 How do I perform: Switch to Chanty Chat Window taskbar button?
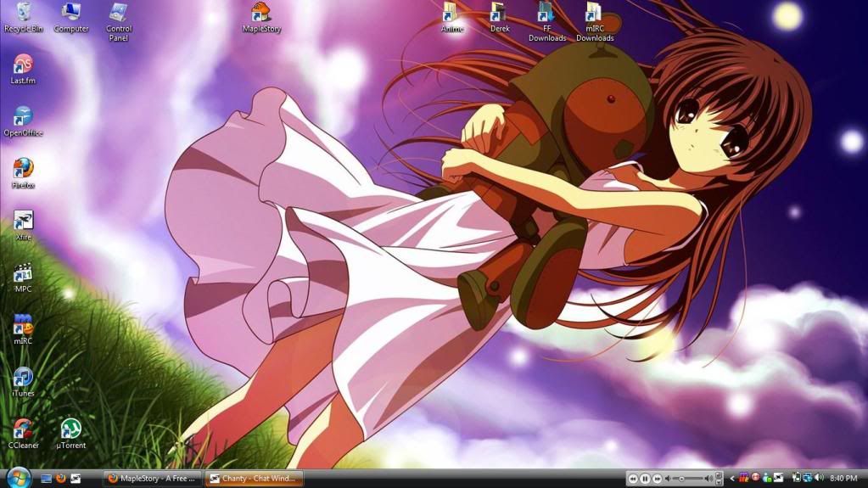[x=254, y=479]
